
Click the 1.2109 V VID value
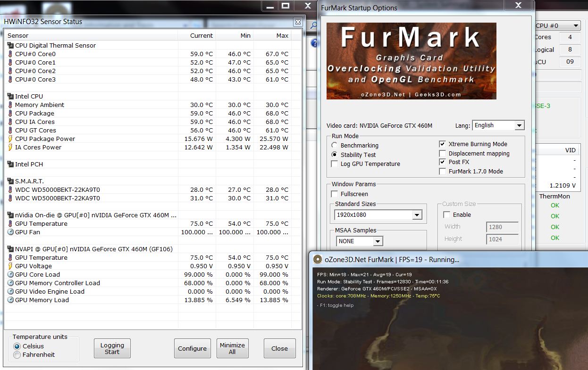(563, 185)
